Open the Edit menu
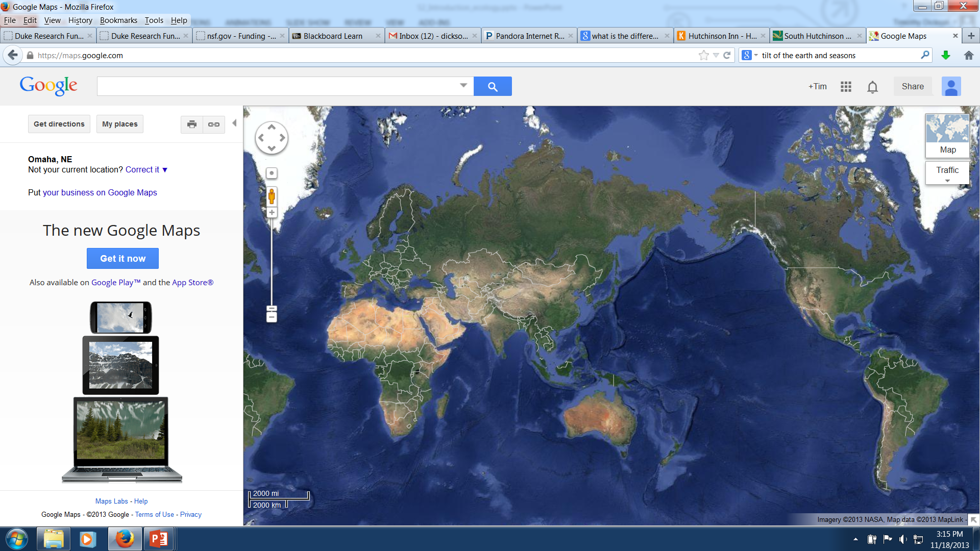This screenshot has height=551, width=980. [x=30, y=20]
